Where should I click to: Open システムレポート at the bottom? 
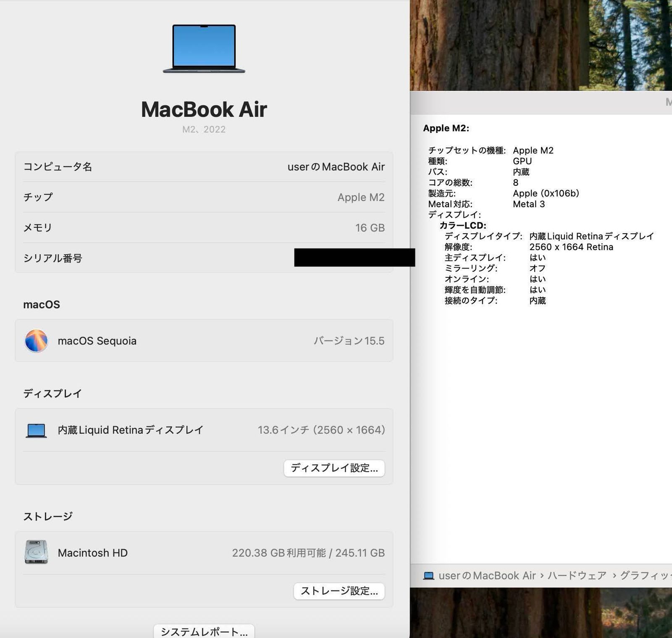203,631
